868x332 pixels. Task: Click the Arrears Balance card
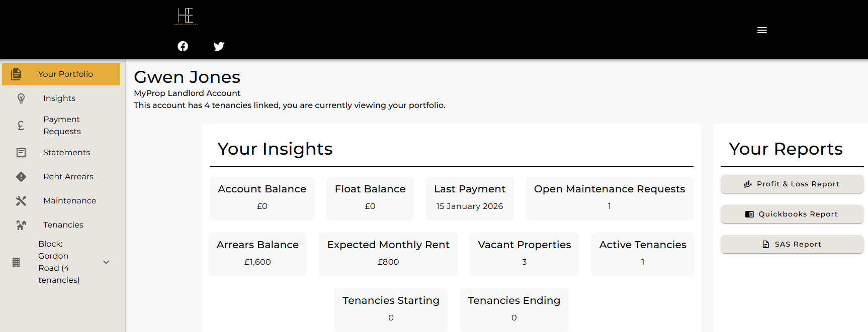(257, 254)
